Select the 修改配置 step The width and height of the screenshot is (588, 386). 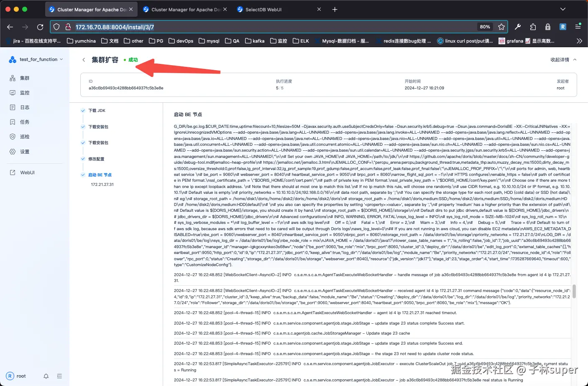point(96,159)
